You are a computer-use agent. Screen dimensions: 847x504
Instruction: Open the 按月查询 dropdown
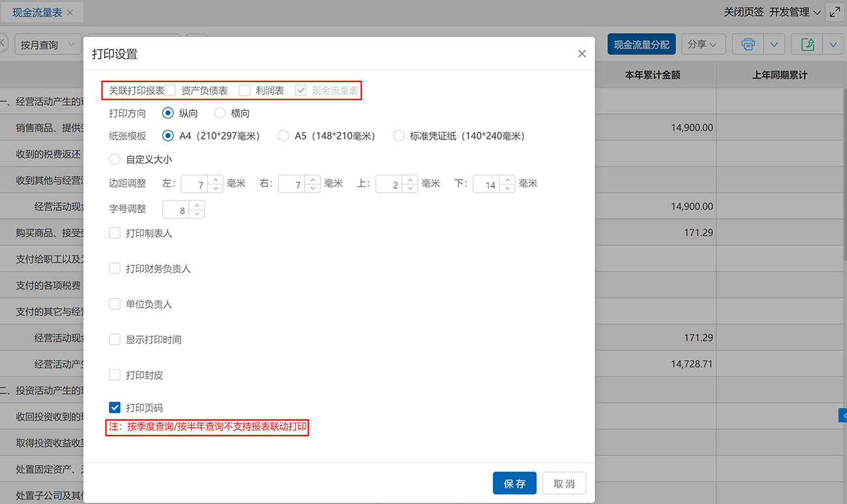(x=48, y=45)
